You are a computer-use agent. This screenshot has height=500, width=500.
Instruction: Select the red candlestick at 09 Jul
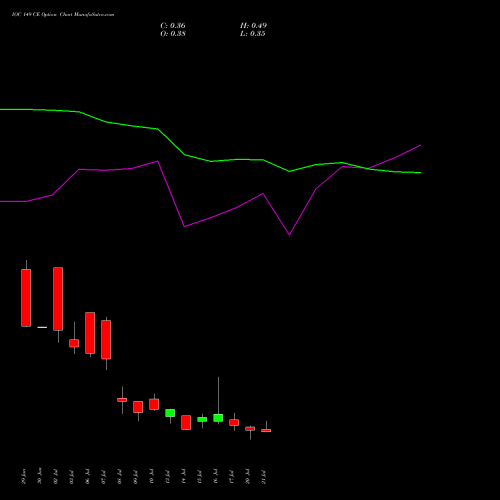(138, 407)
